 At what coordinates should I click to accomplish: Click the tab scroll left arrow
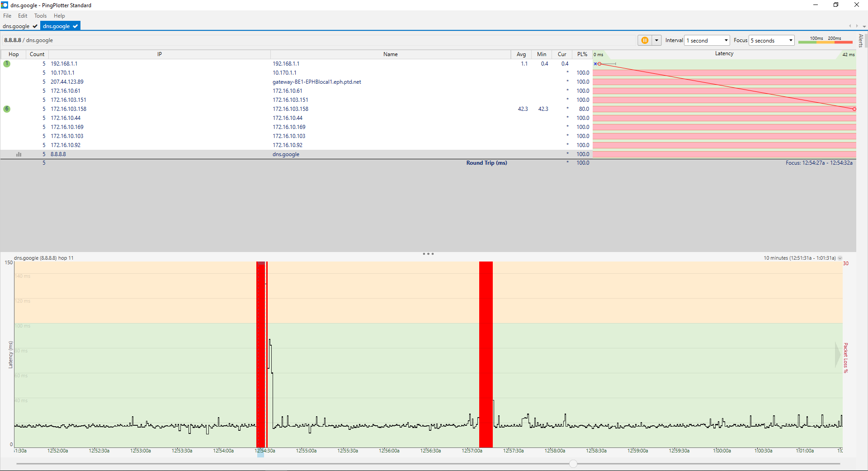click(850, 26)
